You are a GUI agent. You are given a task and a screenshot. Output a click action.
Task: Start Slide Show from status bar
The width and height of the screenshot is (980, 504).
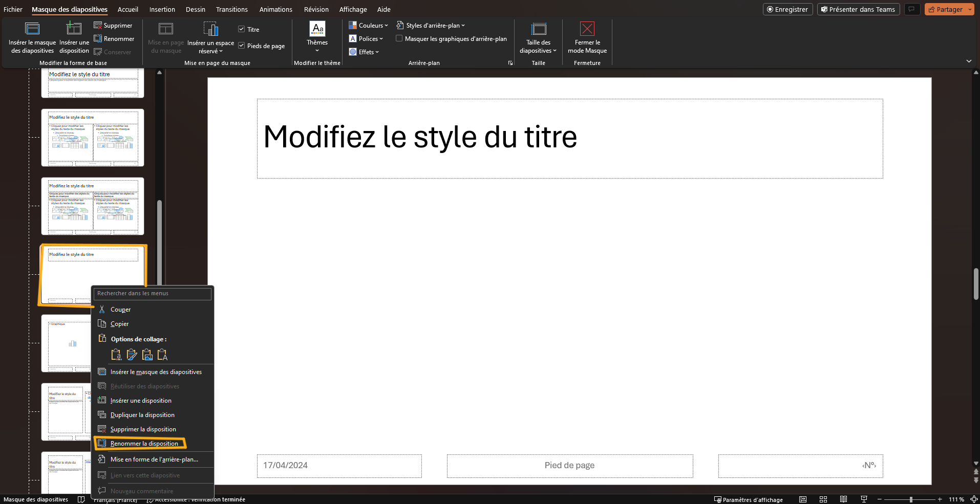(864, 499)
